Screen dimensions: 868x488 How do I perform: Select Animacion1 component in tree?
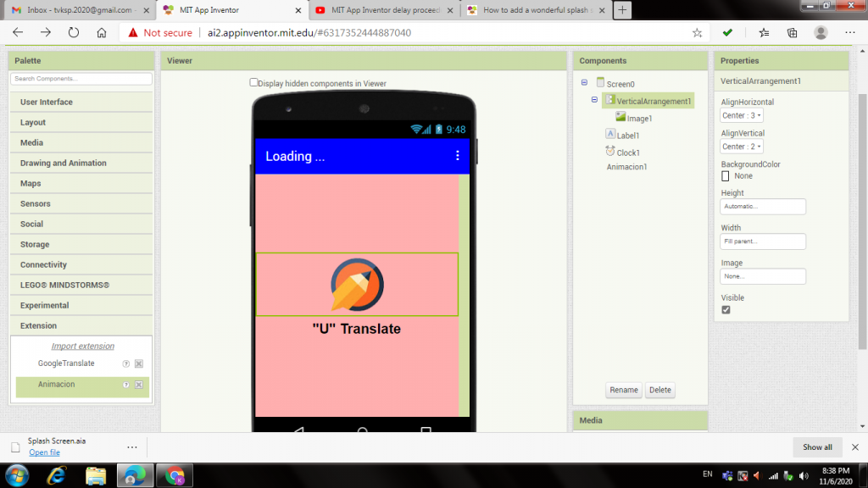coord(626,167)
